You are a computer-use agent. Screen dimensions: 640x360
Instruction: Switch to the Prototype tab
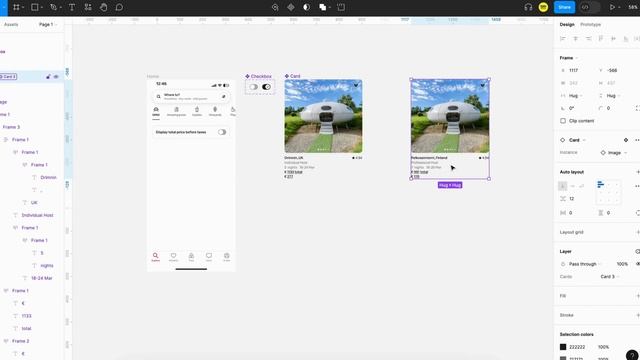point(590,24)
